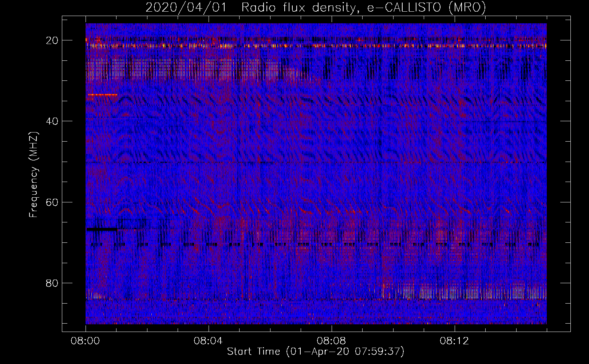The width and height of the screenshot is (589, 364).
Task: Click the frequency tick label 20
Action: coord(52,40)
